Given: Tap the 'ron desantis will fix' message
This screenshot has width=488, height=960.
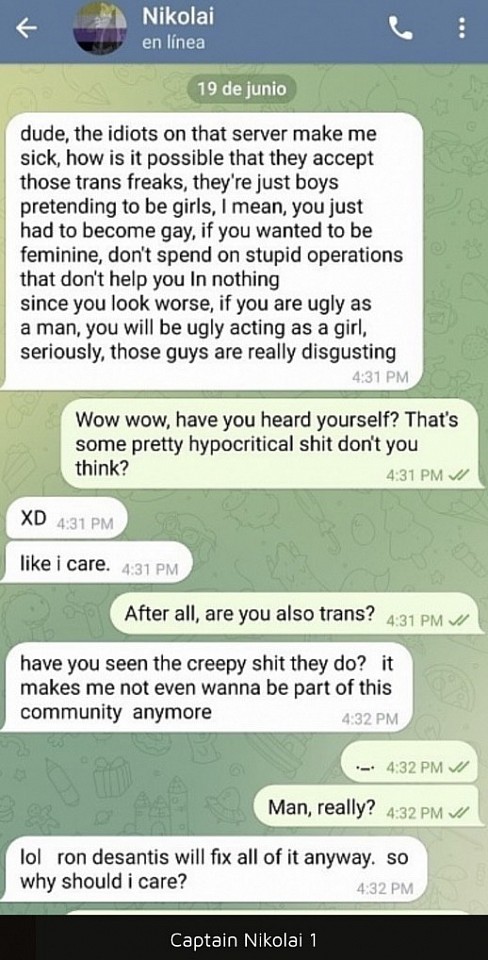Looking at the screenshot, I should (x=214, y=869).
